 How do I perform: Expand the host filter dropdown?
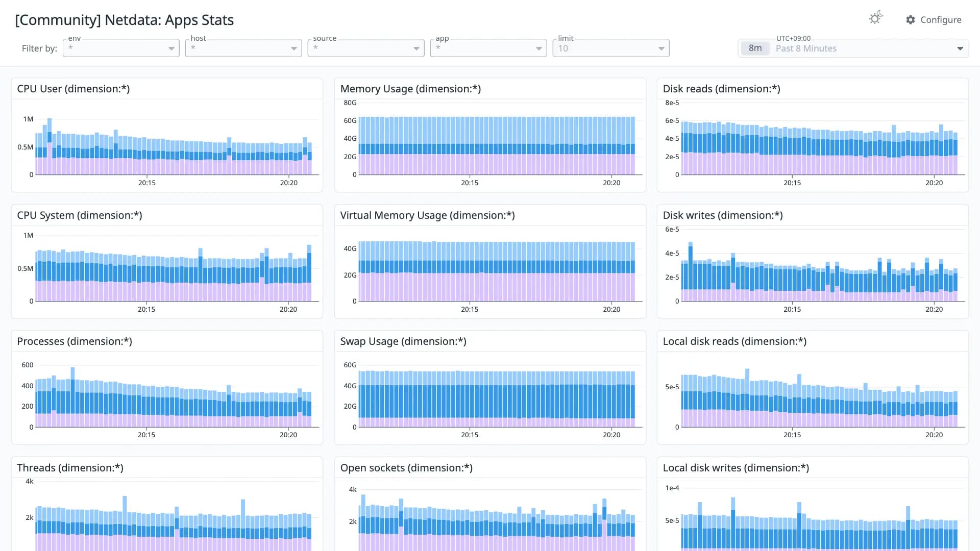pyautogui.click(x=243, y=48)
